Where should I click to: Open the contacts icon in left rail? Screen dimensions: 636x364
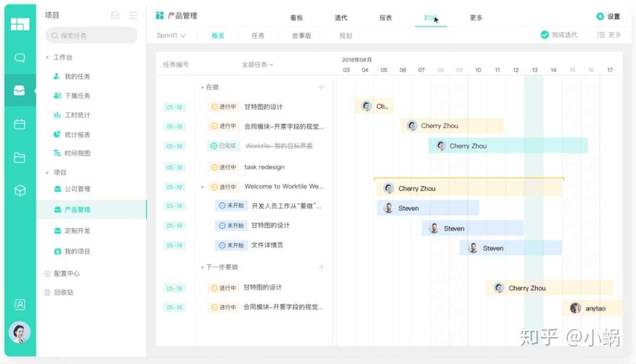click(20, 304)
